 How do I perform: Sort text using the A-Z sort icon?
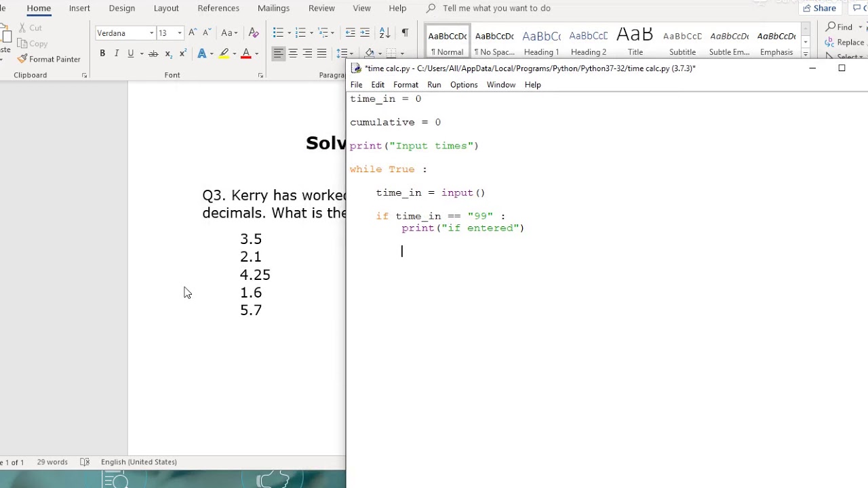point(384,33)
